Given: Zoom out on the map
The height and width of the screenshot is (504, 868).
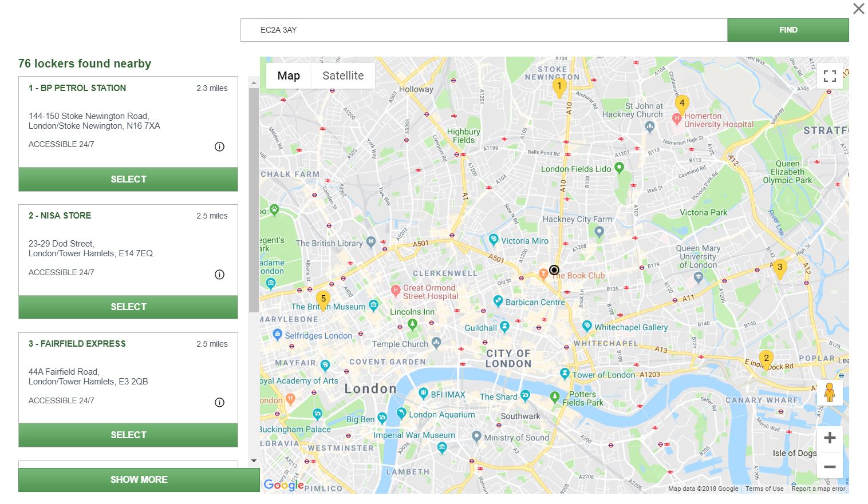Looking at the screenshot, I should tap(830, 467).
